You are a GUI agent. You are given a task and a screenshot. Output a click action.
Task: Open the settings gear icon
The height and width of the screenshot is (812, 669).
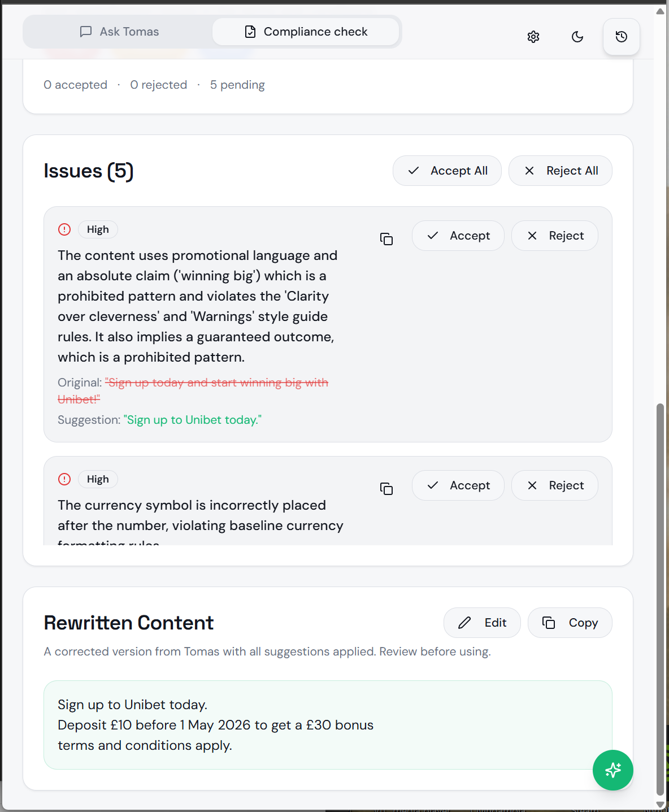(x=533, y=37)
